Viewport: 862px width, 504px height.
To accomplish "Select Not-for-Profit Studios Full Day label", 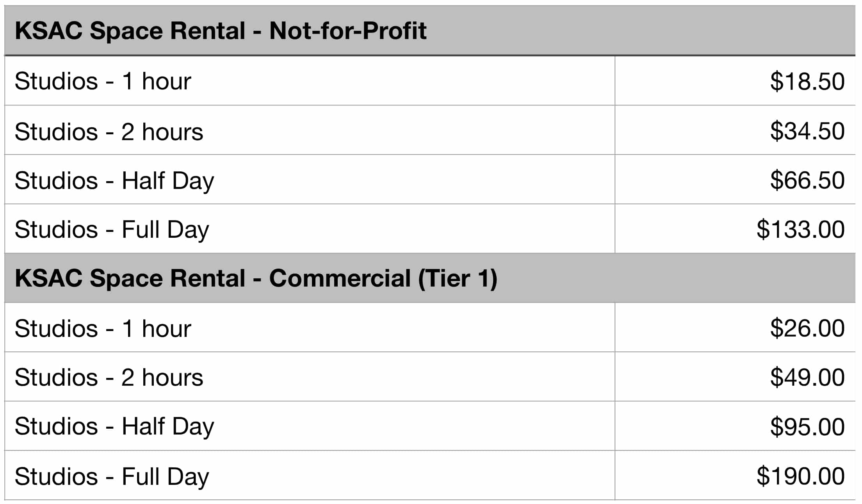I will pyautogui.click(x=112, y=230).
